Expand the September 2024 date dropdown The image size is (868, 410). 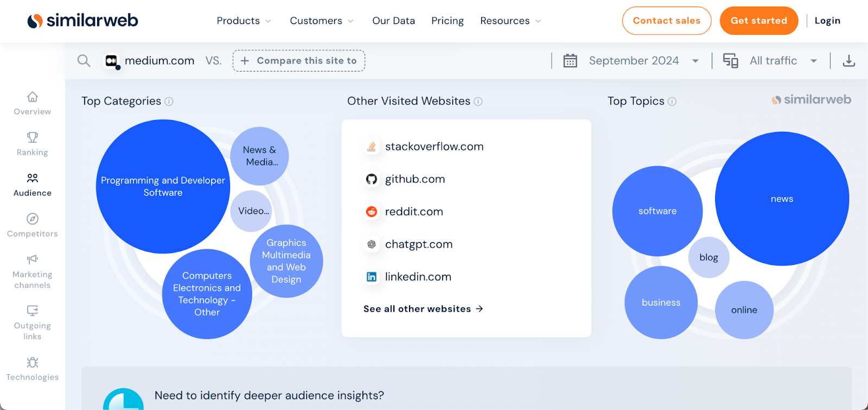pyautogui.click(x=695, y=61)
